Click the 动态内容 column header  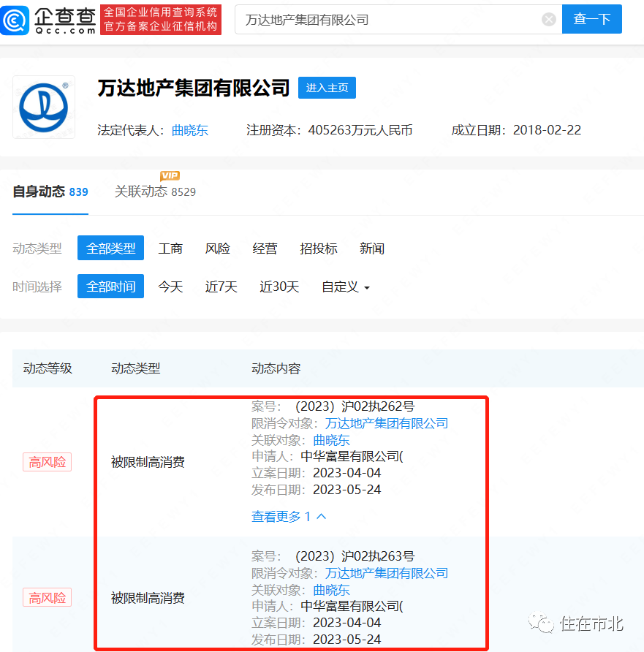point(276,368)
